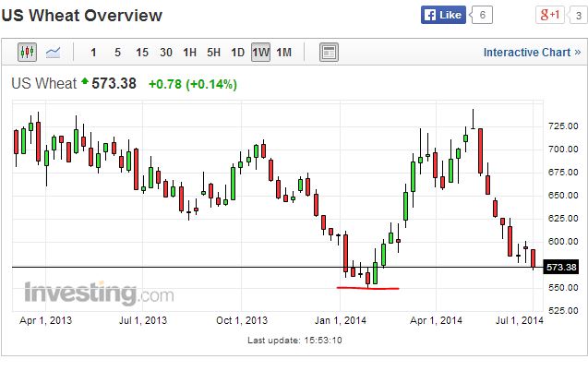Select the 1M timeframe

284,53
